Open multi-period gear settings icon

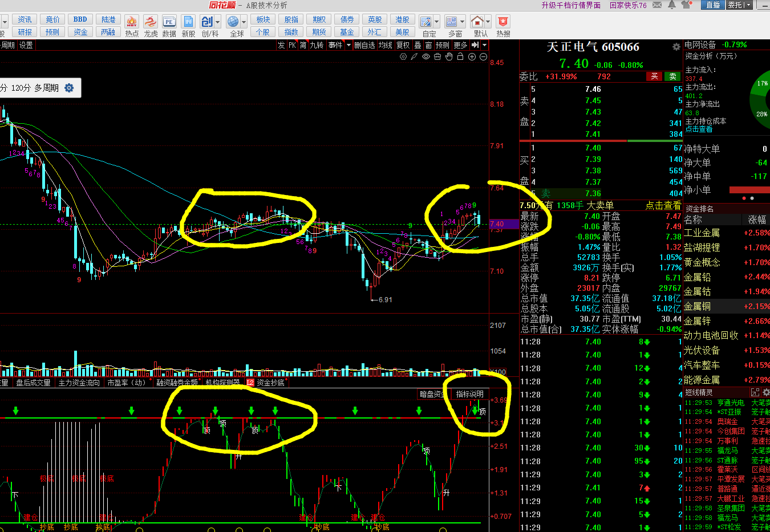click(69, 88)
